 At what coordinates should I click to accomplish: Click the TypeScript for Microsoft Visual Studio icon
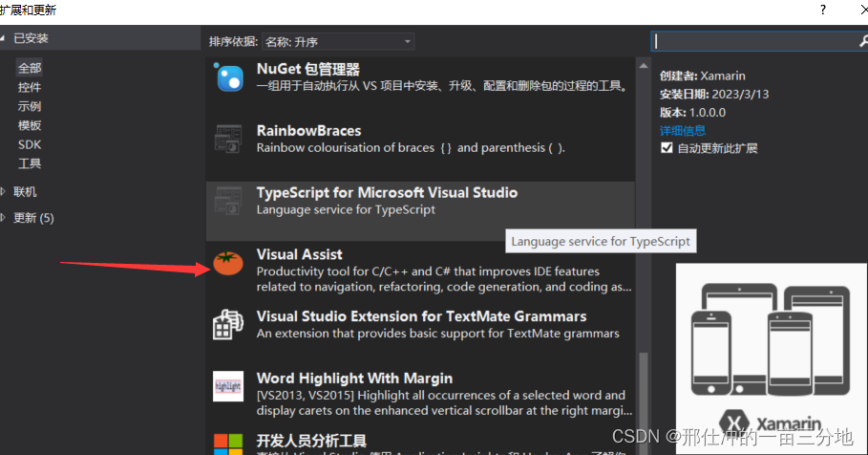[228, 201]
